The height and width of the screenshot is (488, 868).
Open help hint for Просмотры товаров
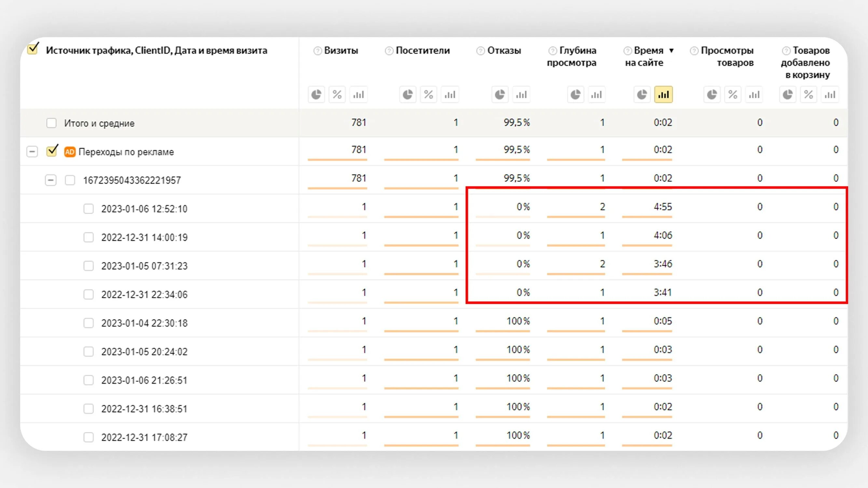point(694,51)
